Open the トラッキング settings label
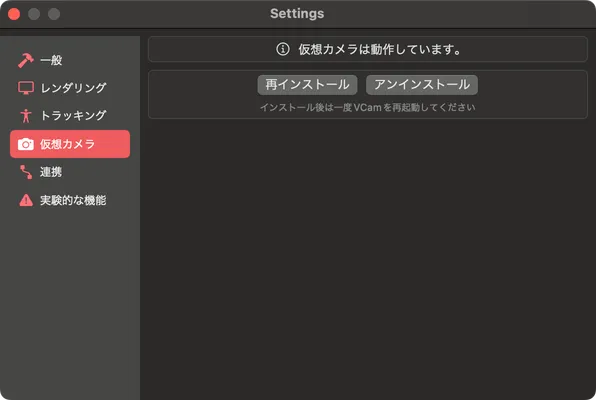Viewport: 596px width, 400px height. click(73, 116)
